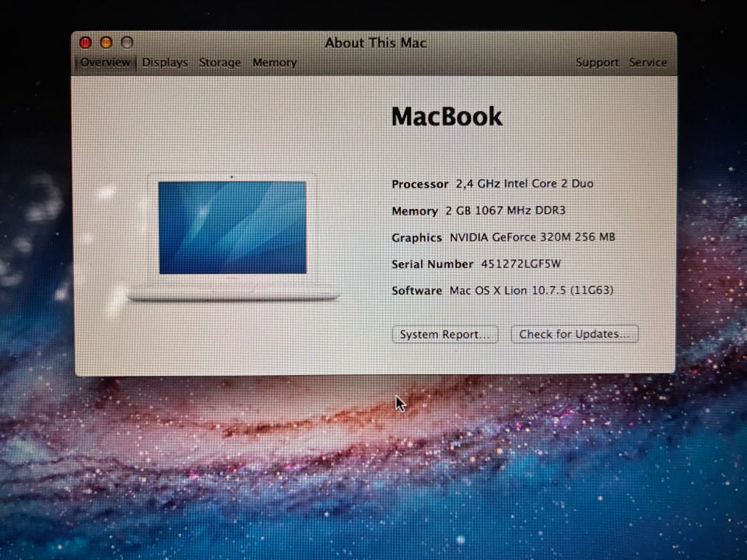Switch to the Overview tab

point(105,62)
